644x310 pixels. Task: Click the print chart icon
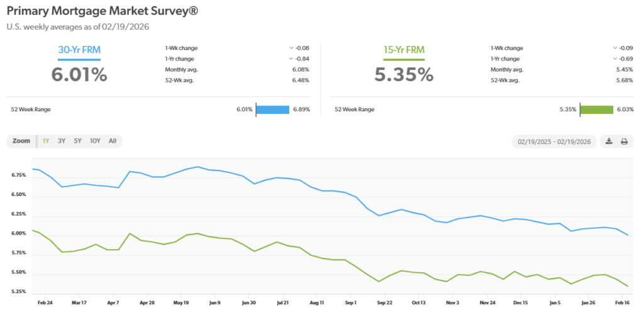[624, 141]
